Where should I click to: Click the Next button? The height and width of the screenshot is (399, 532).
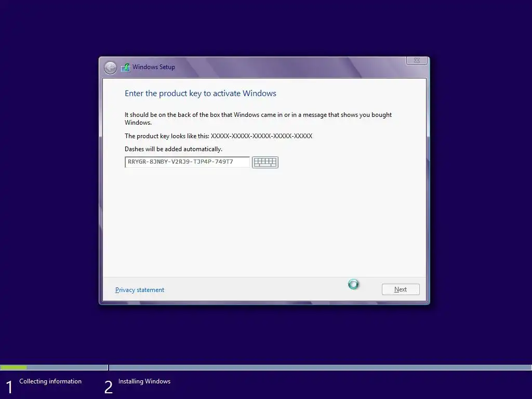[x=401, y=289]
